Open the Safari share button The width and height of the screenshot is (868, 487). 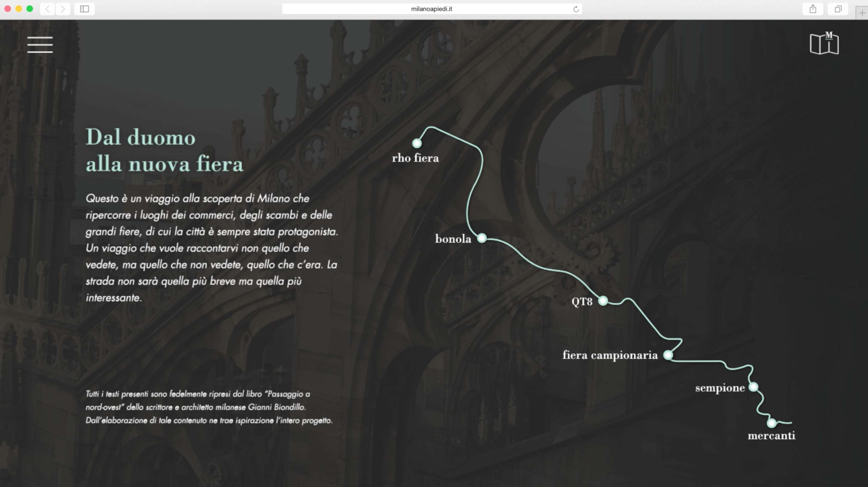(813, 9)
